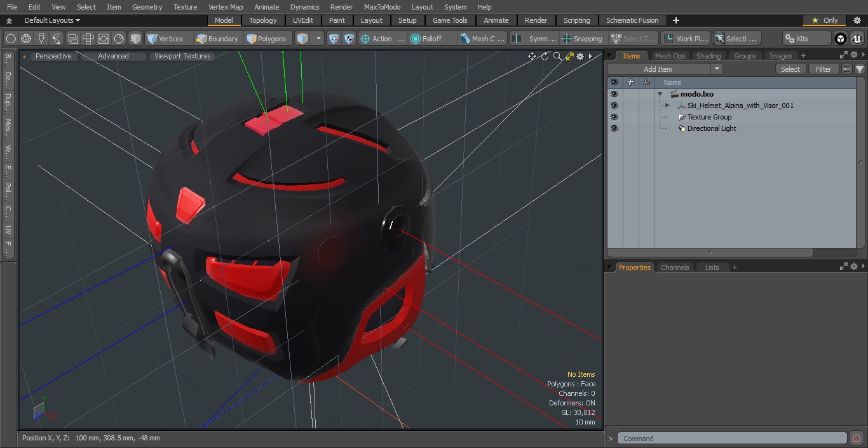Screen dimensions: 868x448
Task: Click the Unreal Engine icon in toolbar
Action: 857,39
